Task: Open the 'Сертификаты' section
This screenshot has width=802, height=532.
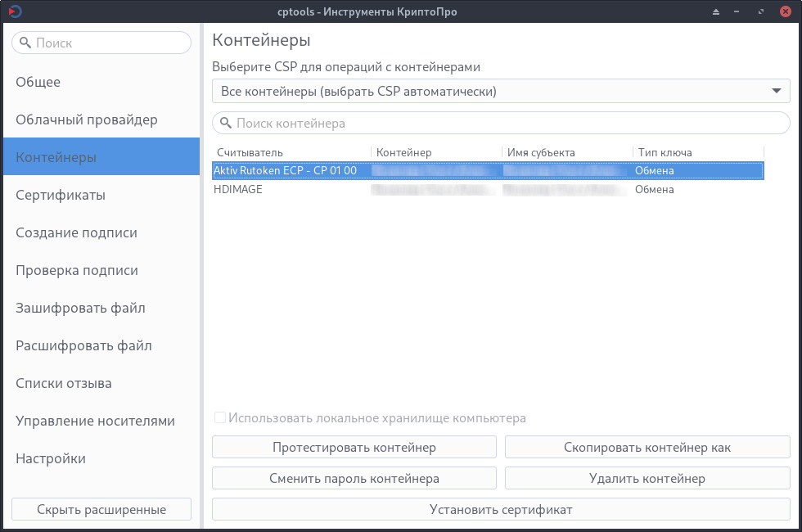Action: click(101, 195)
